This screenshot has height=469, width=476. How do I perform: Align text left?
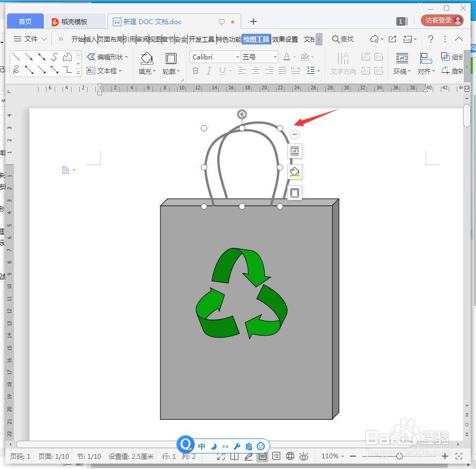pyautogui.click(x=242, y=71)
